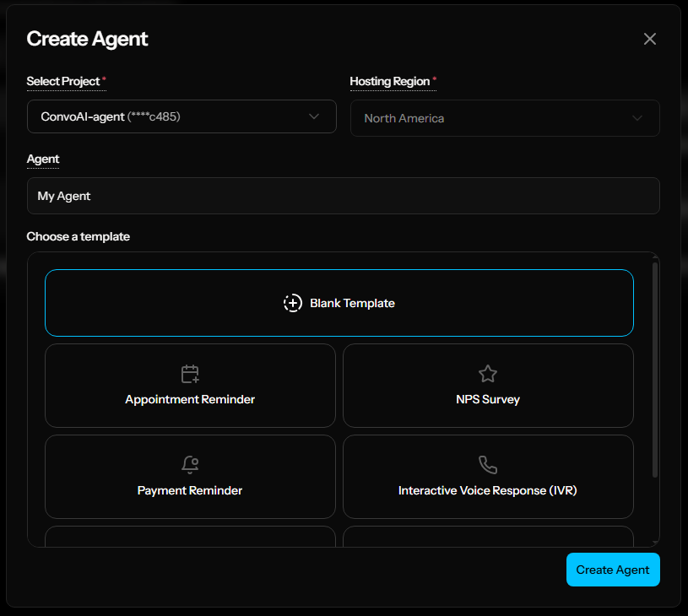
Task: Click the template list scrollbar
Action: click(x=654, y=370)
